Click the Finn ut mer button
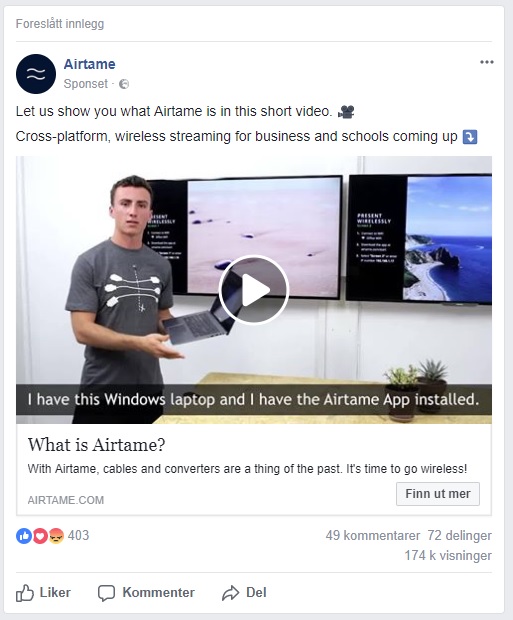The image size is (513, 620). pyautogui.click(x=438, y=494)
